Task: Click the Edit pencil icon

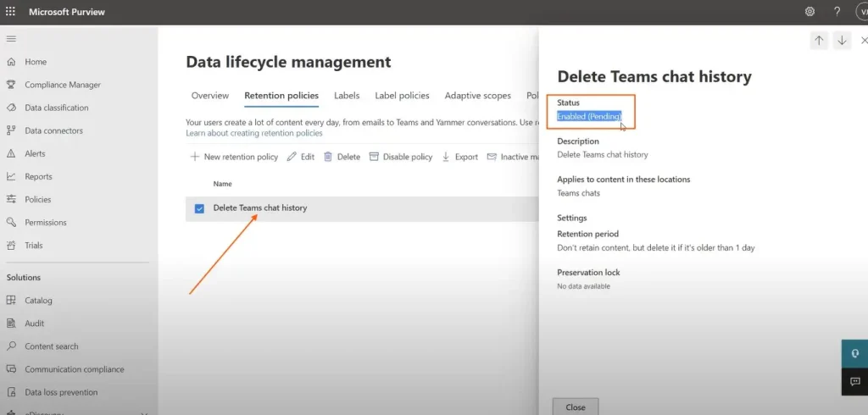Action: tap(292, 158)
